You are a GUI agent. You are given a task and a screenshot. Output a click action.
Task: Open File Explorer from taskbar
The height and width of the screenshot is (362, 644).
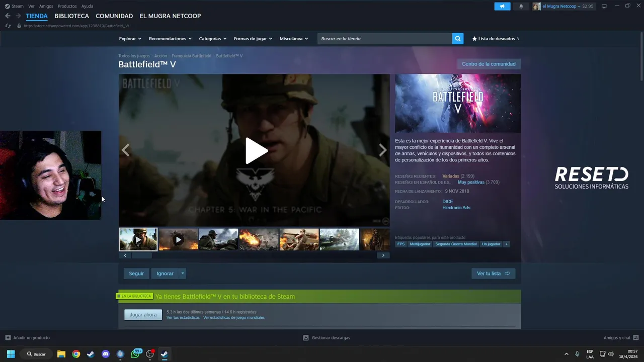click(x=61, y=354)
